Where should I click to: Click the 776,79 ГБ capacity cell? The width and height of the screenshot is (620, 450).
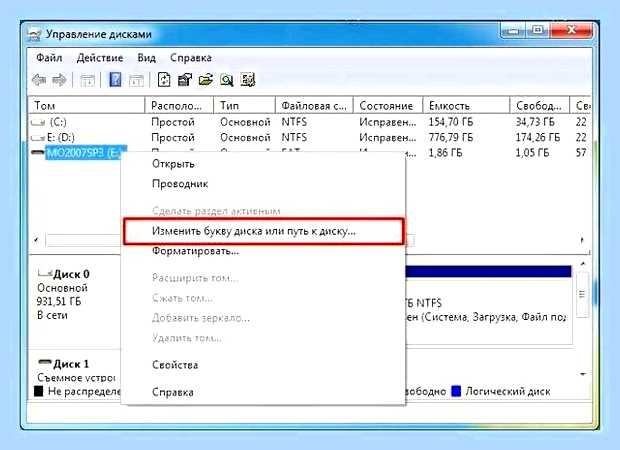click(451, 137)
